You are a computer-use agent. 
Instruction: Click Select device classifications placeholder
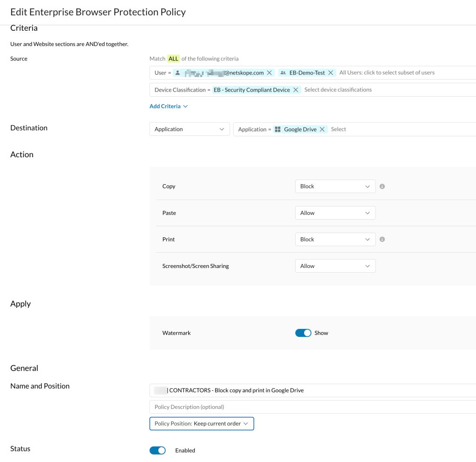tap(338, 90)
